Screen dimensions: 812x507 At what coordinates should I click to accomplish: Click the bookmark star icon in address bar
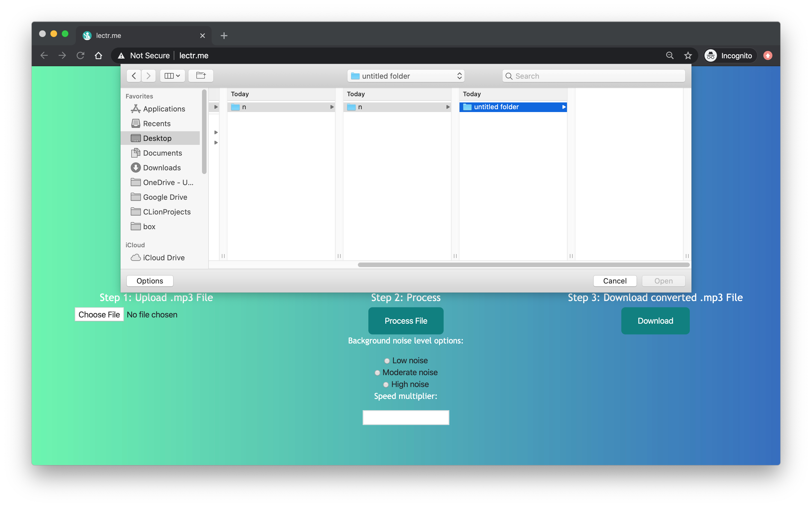688,56
